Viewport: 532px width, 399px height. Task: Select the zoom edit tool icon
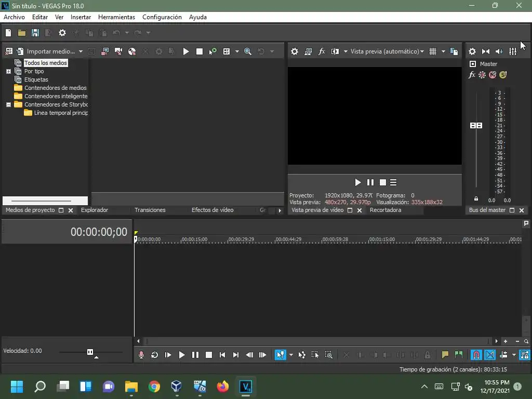(328, 355)
